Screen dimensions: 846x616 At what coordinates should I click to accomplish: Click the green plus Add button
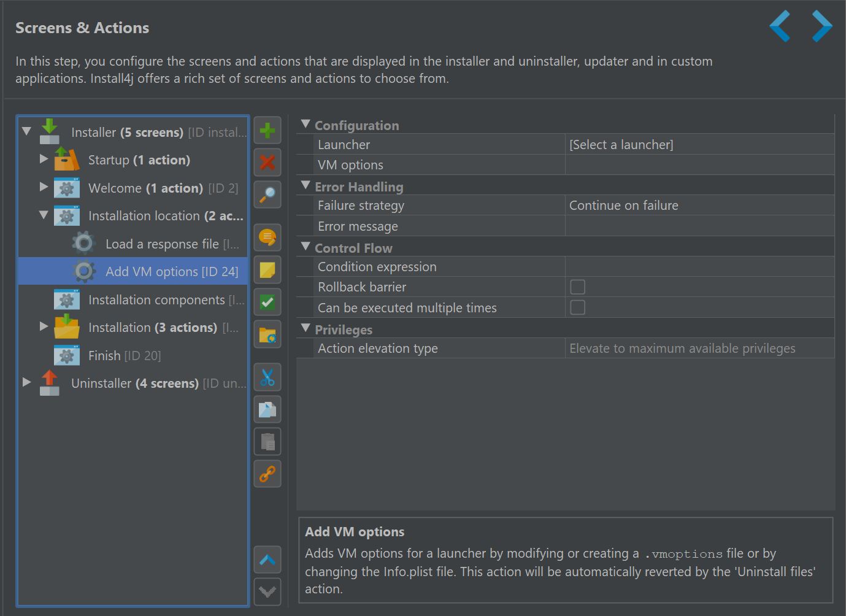coord(267,131)
